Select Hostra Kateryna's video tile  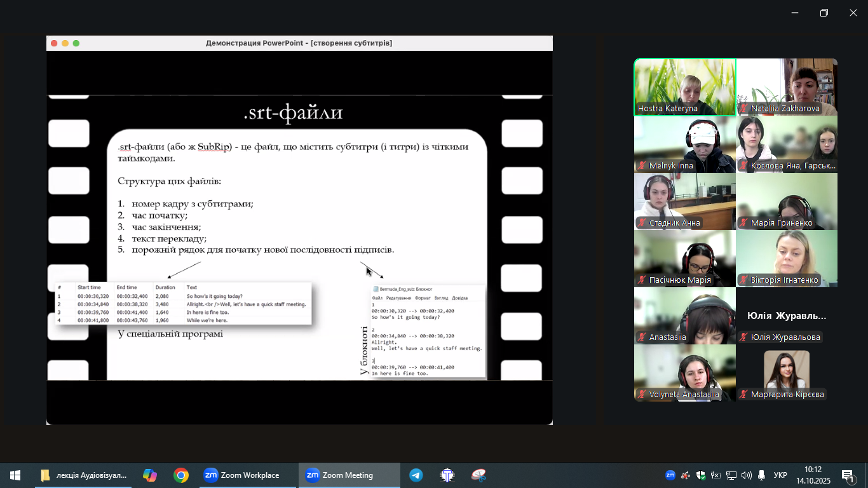point(685,86)
